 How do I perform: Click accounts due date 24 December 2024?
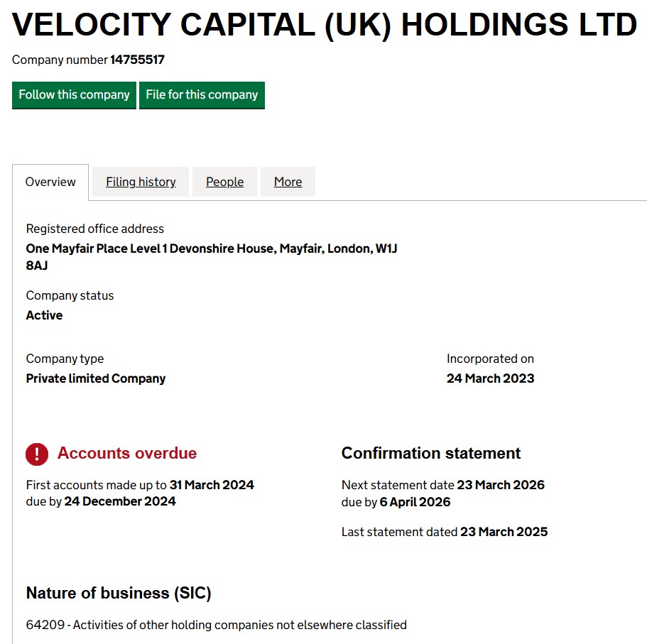[x=120, y=501]
